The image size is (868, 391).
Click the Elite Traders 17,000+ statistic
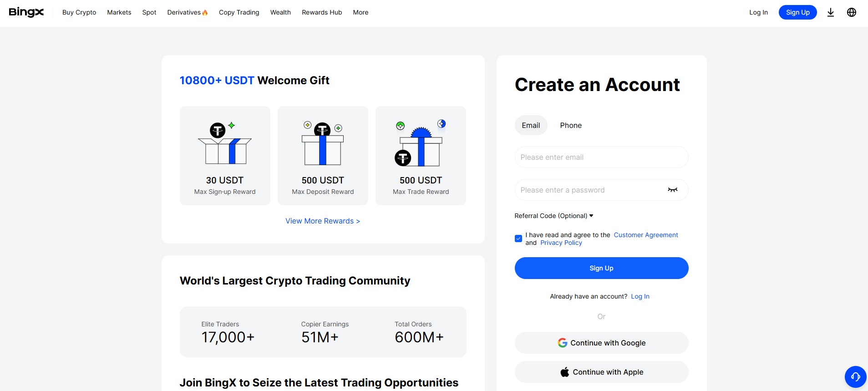tap(228, 332)
